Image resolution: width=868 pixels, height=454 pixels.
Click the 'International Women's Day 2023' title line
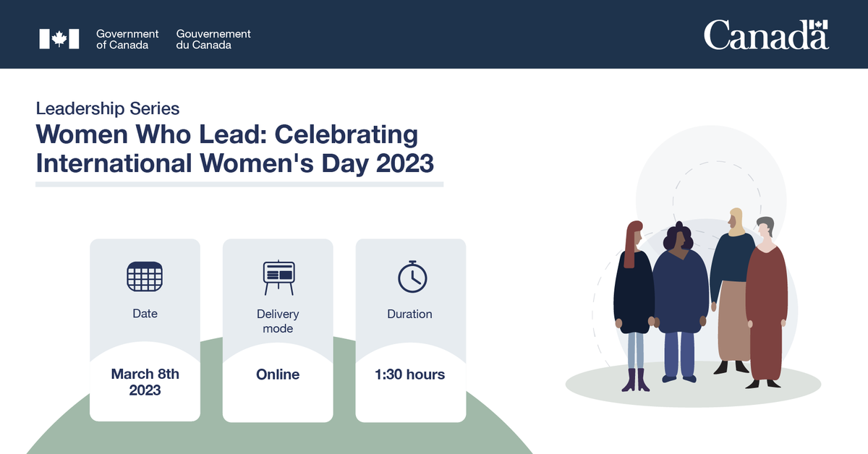[235, 163]
